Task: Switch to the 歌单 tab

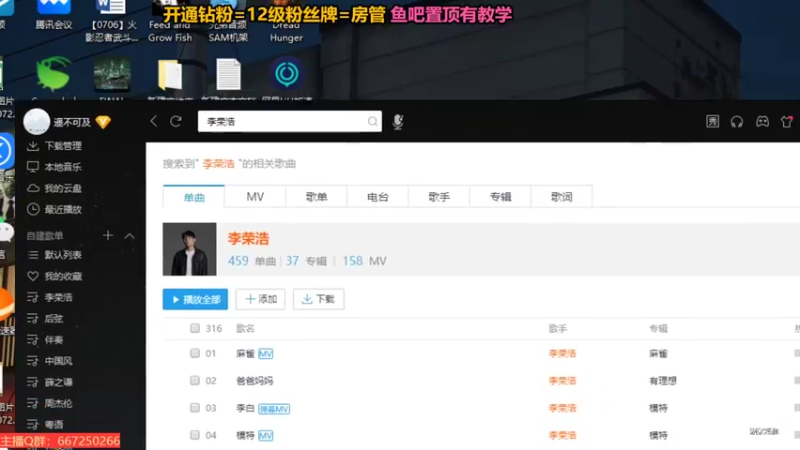Action: (316, 196)
